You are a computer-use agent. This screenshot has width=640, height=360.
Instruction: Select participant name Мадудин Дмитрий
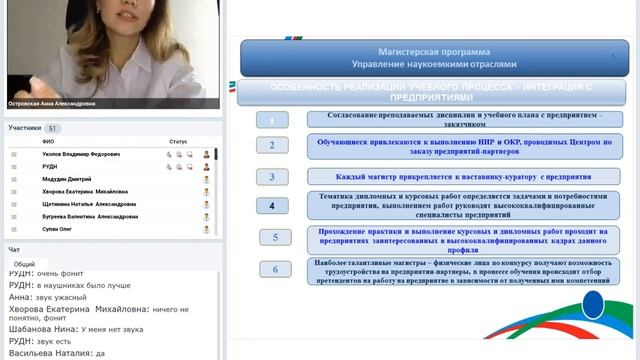(67, 179)
